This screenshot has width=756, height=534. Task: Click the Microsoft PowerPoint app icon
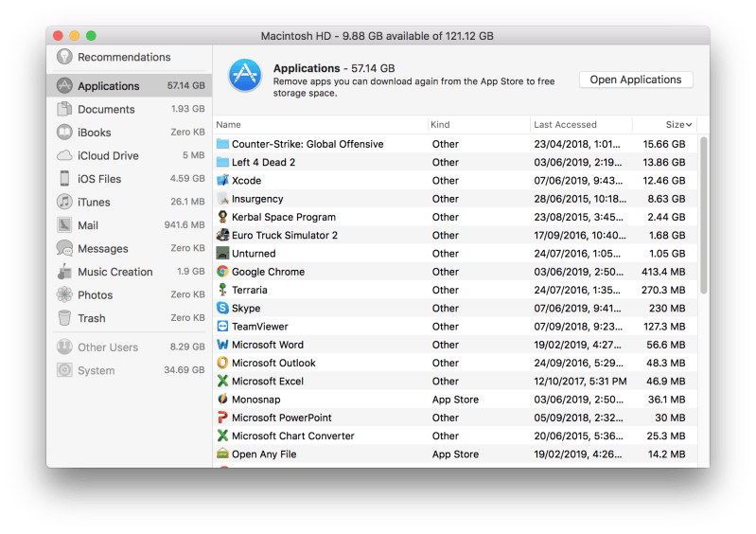222,418
